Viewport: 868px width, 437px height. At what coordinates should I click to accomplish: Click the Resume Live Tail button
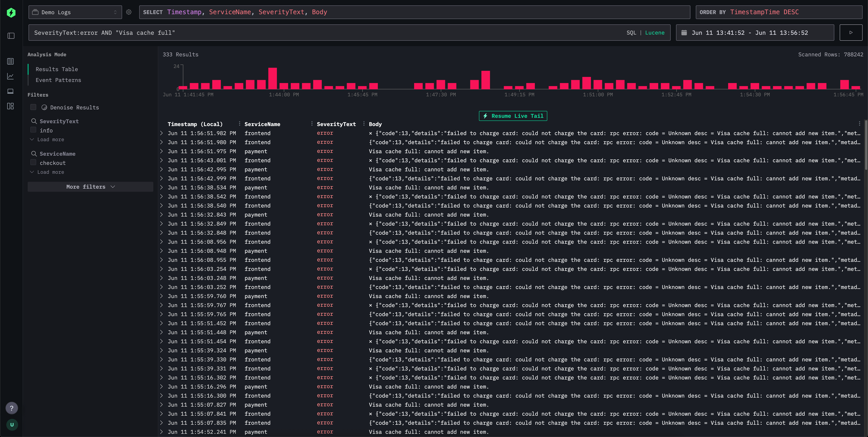(512, 115)
